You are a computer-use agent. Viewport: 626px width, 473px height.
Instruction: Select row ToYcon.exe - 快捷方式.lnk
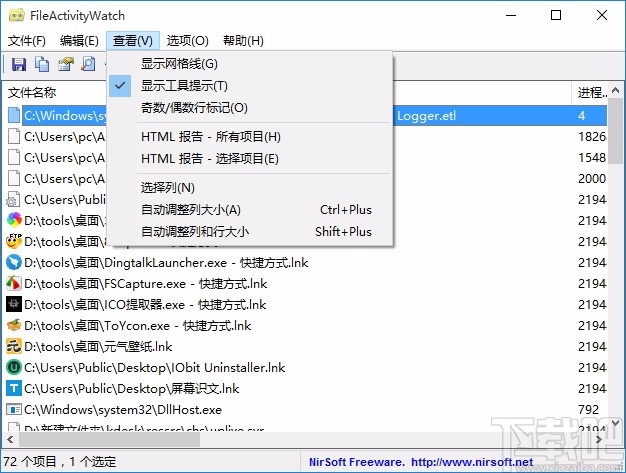pos(137,326)
